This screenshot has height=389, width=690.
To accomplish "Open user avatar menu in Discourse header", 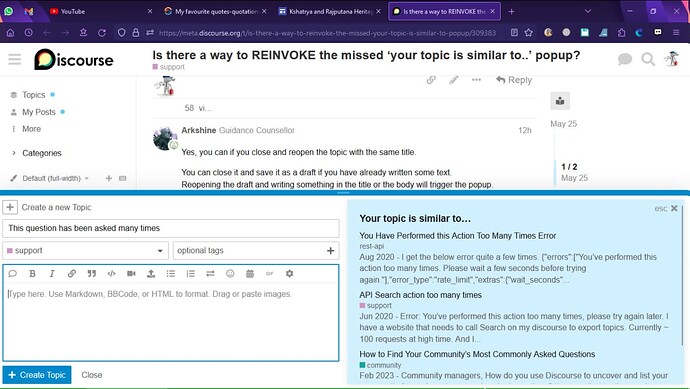I will click(672, 59).
